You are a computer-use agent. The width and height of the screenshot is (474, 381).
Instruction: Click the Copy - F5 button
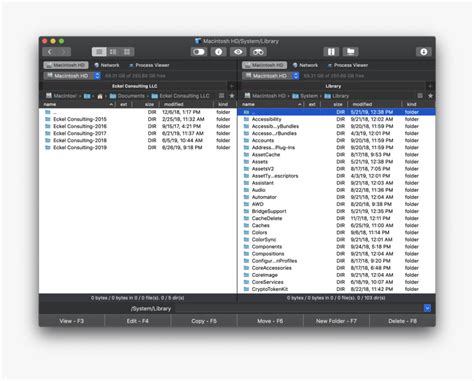point(204,321)
